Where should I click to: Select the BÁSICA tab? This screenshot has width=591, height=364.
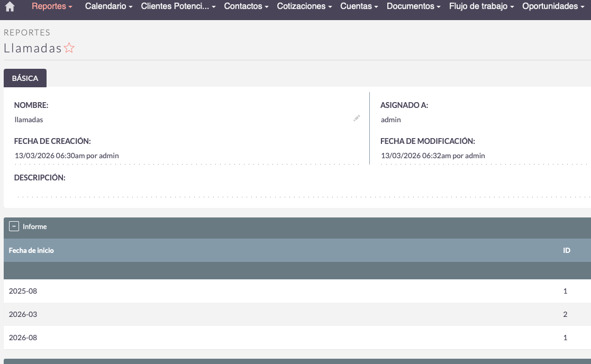[25, 78]
